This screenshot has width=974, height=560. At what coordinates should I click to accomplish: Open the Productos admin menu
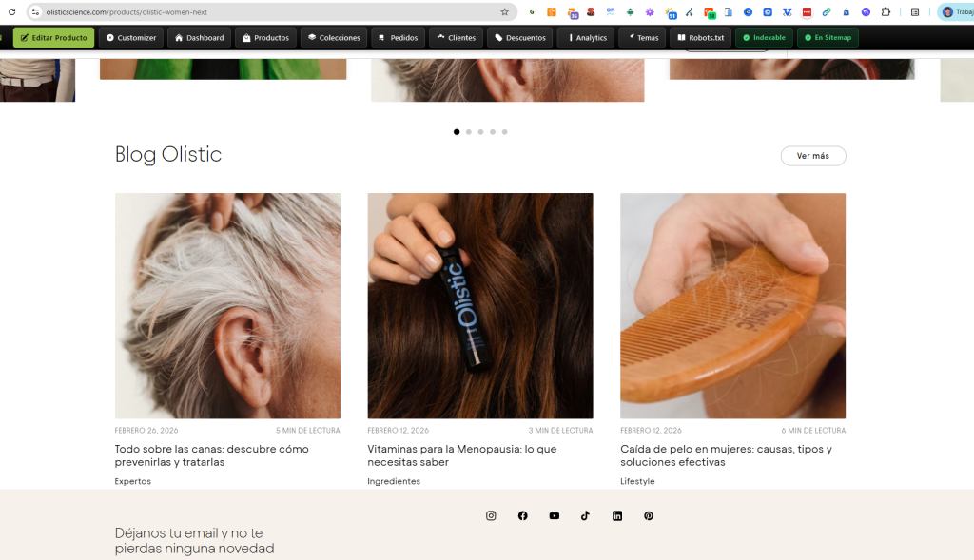pyautogui.click(x=265, y=38)
